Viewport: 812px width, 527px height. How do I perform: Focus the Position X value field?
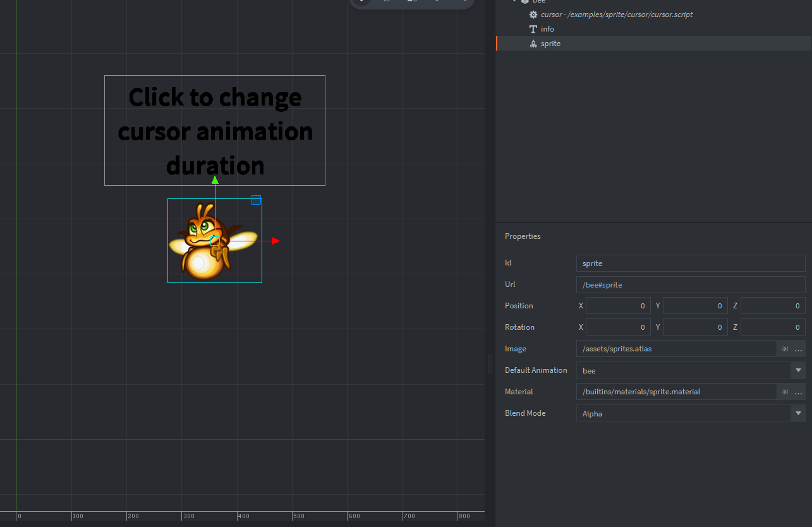click(x=618, y=306)
